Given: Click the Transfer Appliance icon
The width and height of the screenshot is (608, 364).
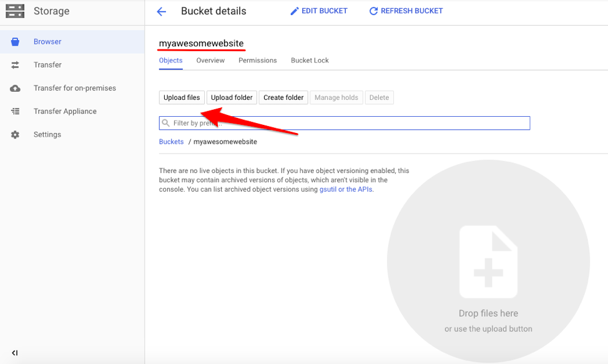Looking at the screenshot, I should (16, 111).
